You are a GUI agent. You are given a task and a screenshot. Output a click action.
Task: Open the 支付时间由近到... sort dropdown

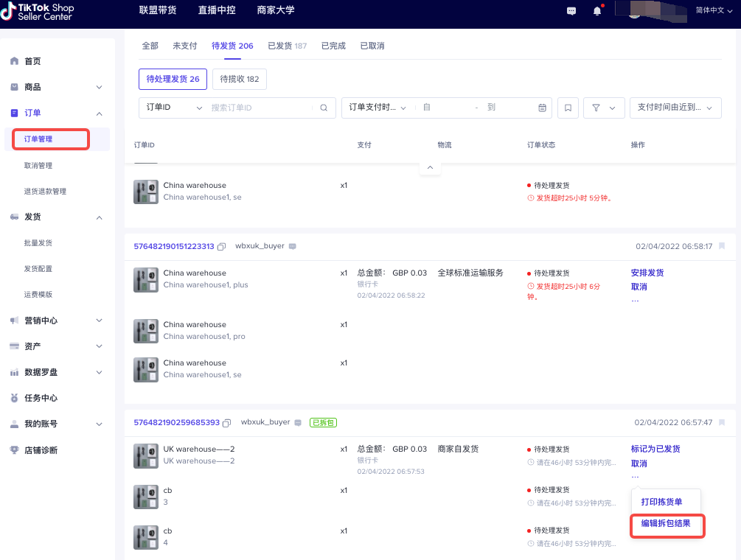click(675, 108)
